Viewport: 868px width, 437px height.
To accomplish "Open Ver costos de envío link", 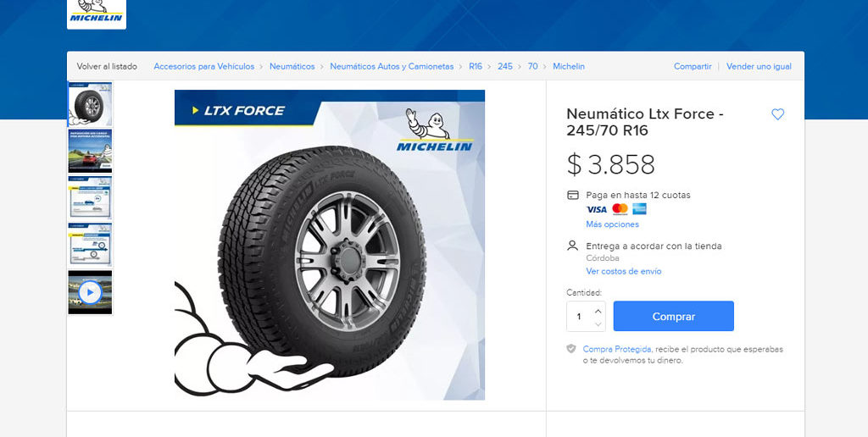I will click(x=623, y=271).
